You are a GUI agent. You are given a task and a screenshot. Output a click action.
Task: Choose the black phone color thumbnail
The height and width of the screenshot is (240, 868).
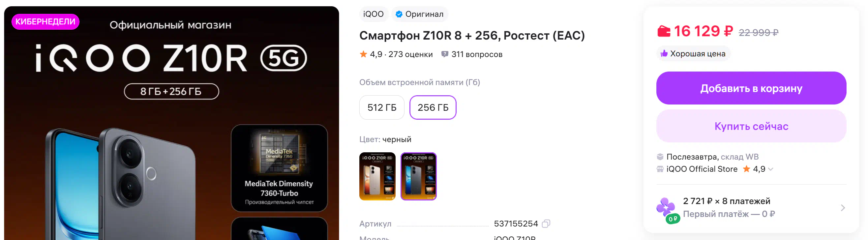coord(418,176)
